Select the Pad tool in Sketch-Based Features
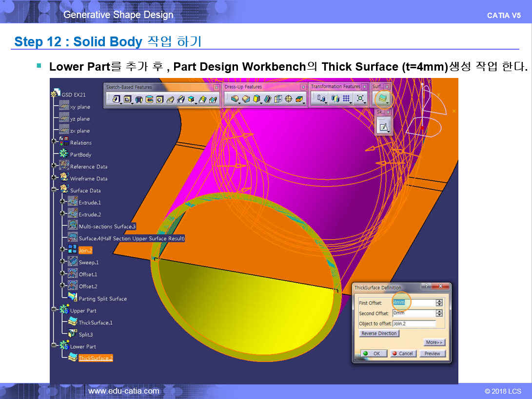This screenshot has width=532, height=399. 117,99
